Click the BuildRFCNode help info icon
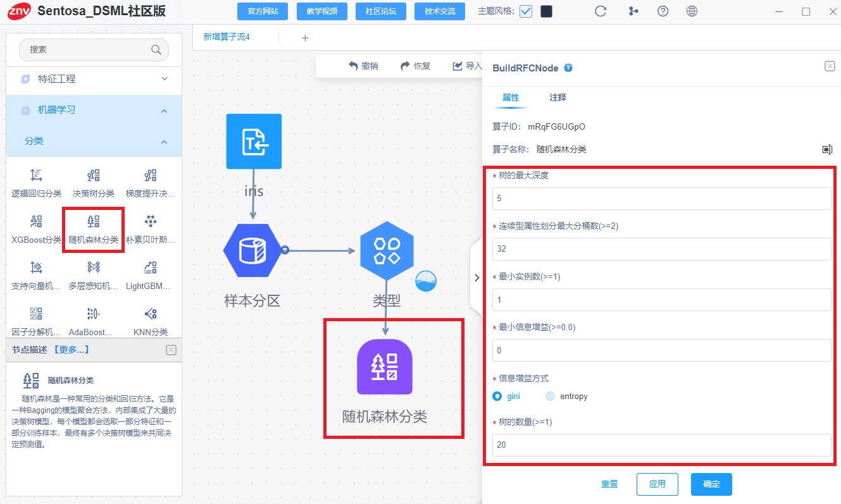Screen dimensions: 841x504 [568, 68]
